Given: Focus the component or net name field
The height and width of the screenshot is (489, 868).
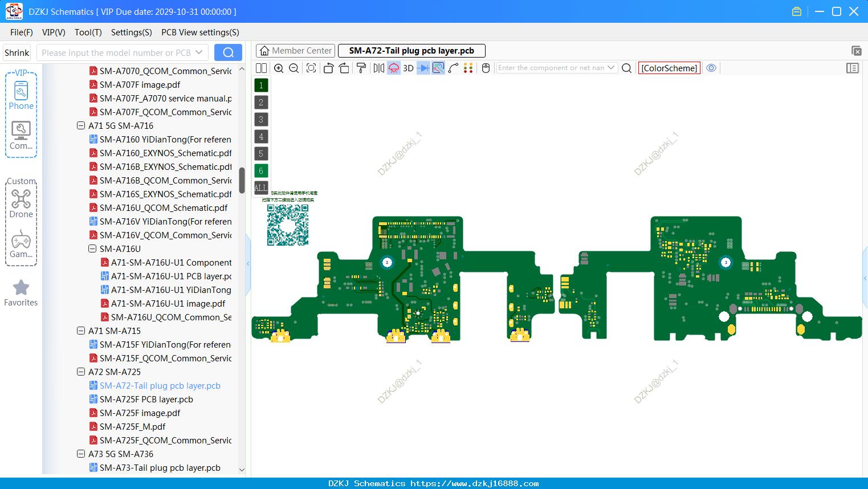Looking at the screenshot, I should [551, 68].
